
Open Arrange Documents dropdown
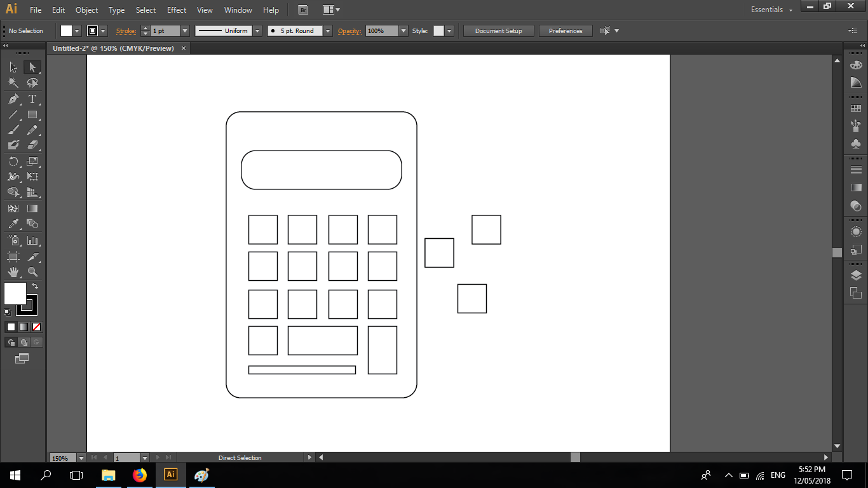tap(330, 10)
